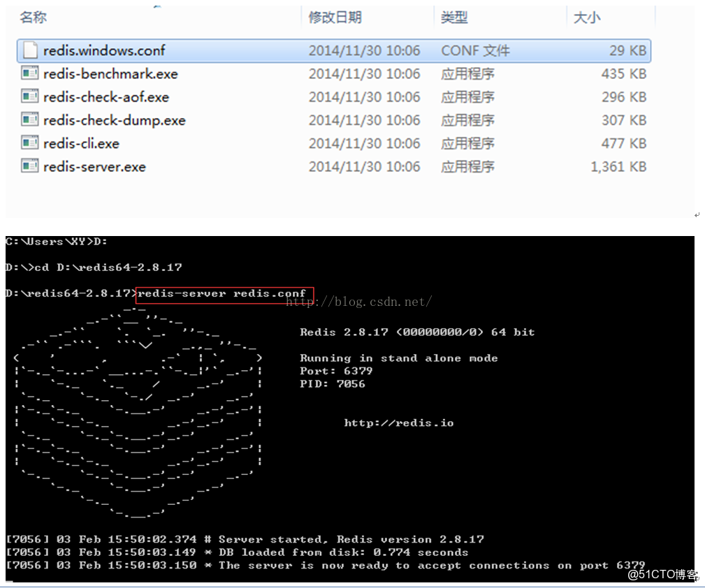
Task: Click the 'Redis 2.8.17 (00000000/0) 64 bit' line
Action: click(417, 332)
